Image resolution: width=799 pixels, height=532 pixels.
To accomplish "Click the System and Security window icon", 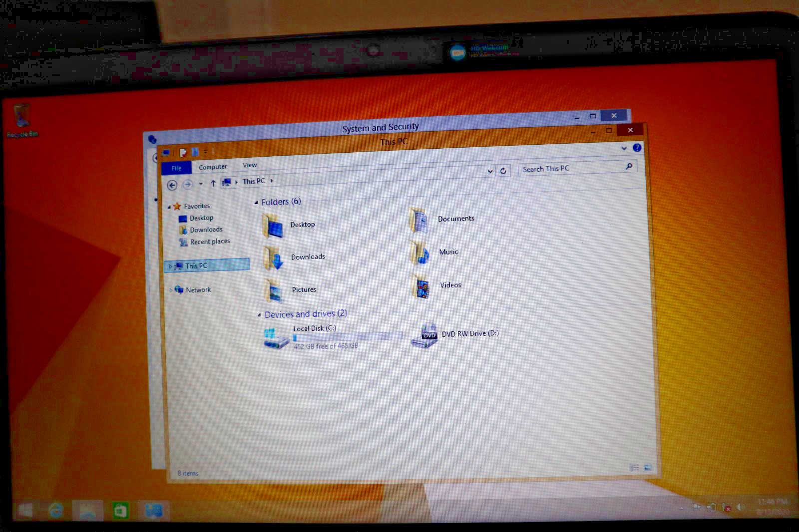I will 152,140.
